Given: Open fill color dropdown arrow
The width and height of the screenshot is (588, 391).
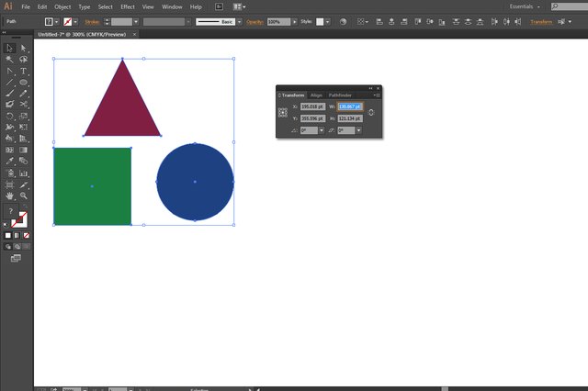Looking at the screenshot, I should 57,22.
